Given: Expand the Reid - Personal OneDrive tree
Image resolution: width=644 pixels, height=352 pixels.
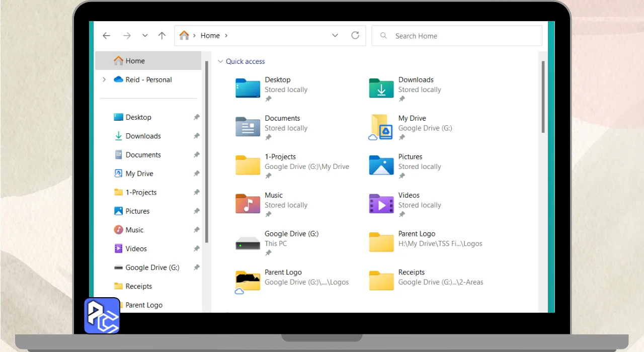Looking at the screenshot, I should pos(104,79).
